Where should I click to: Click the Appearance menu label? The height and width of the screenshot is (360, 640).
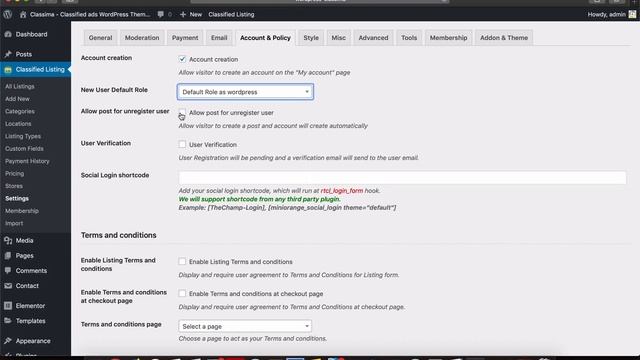[x=33, y=341]
